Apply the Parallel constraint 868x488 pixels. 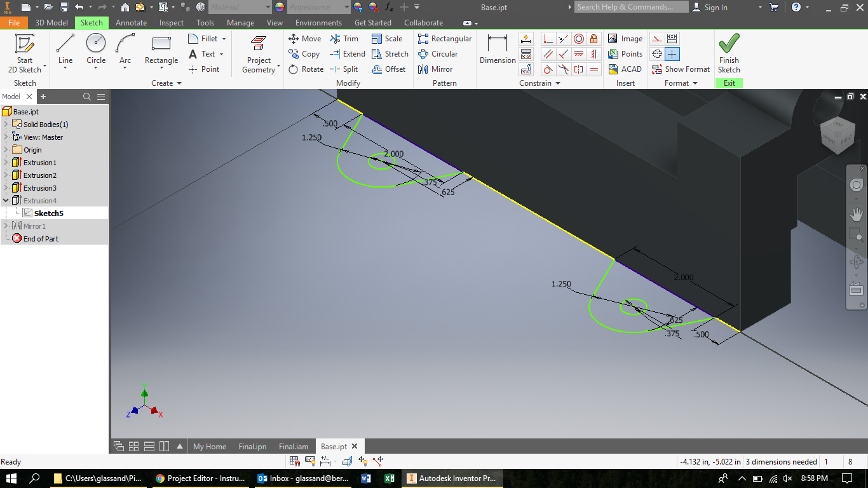(x=548, y=54)
